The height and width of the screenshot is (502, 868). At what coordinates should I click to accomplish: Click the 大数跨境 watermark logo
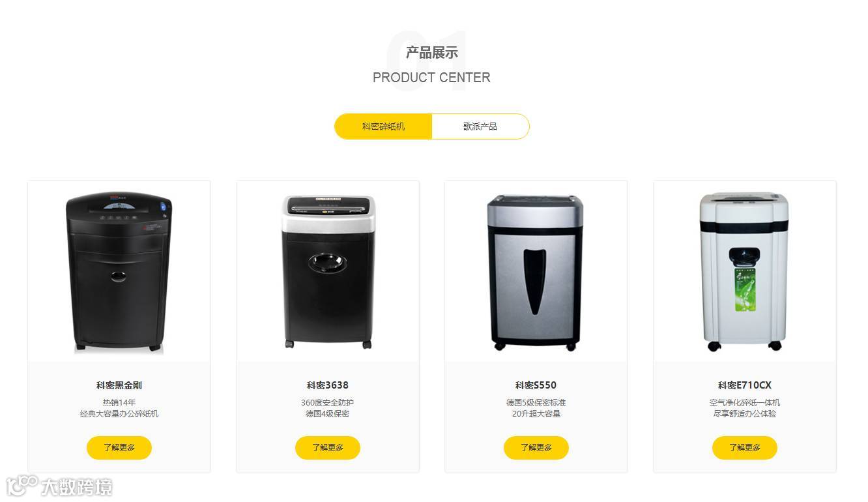[60, 486]
